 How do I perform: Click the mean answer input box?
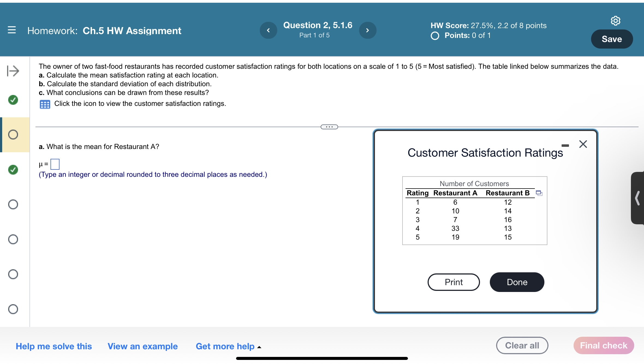point(55,164)
